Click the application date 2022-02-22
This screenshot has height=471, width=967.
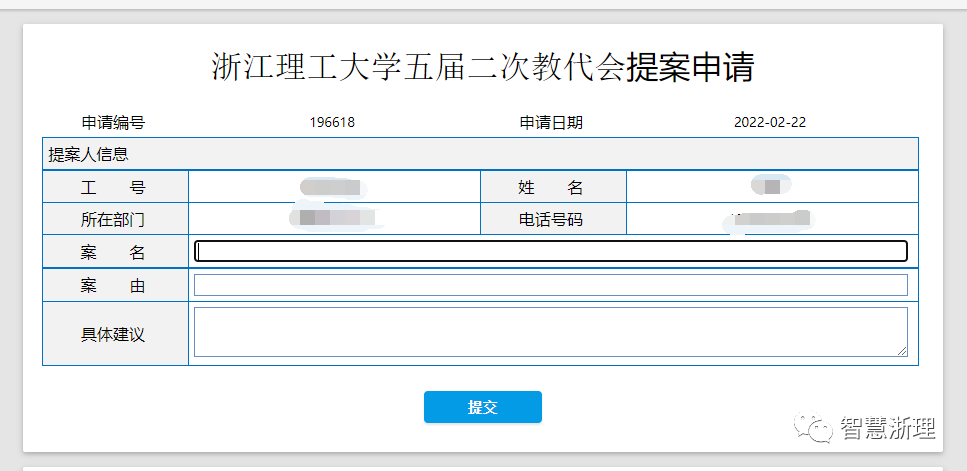click(x=770, y=123)
